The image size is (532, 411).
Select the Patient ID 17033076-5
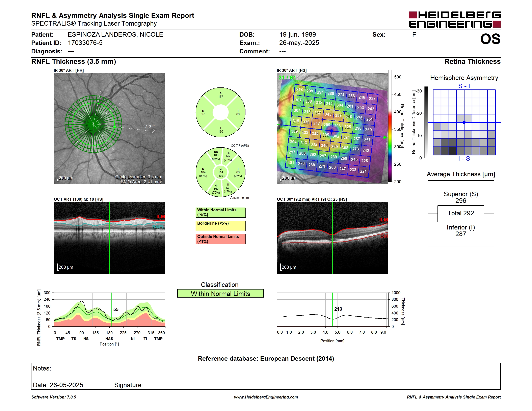tap(85, 43)
